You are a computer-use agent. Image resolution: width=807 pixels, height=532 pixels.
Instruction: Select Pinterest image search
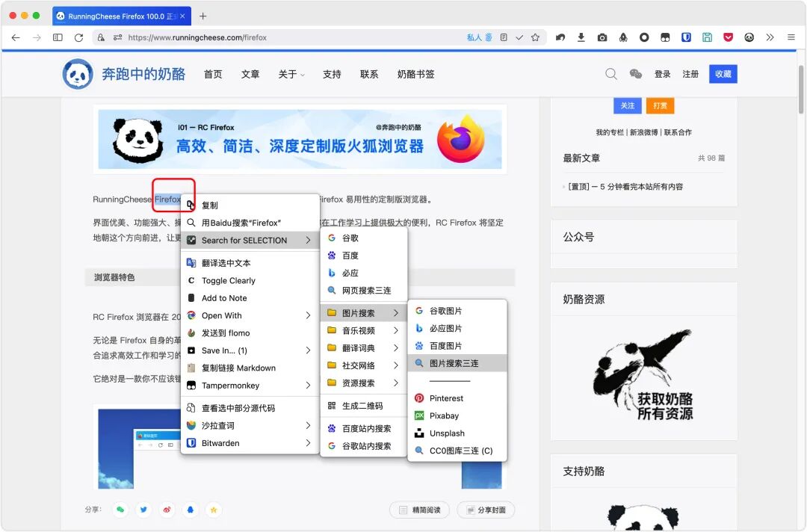(x=457, y=398)
